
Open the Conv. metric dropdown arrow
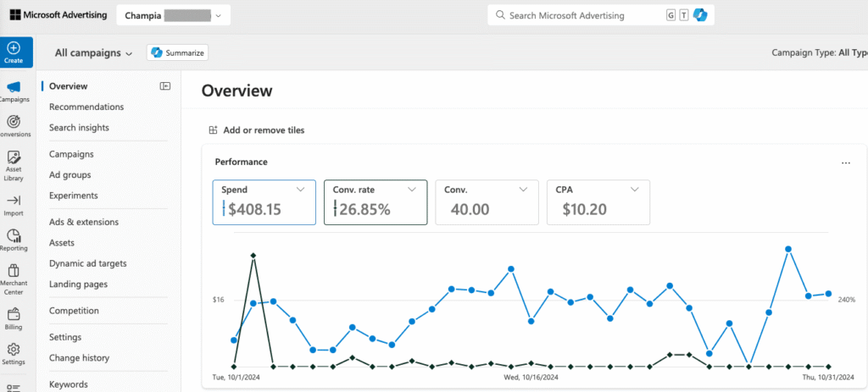click(523, 189)
